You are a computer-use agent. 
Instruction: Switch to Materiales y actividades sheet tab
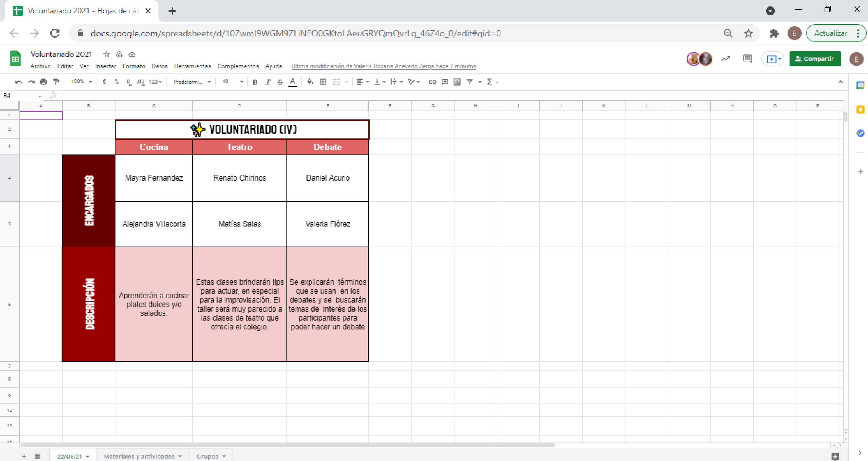(139, 456)
